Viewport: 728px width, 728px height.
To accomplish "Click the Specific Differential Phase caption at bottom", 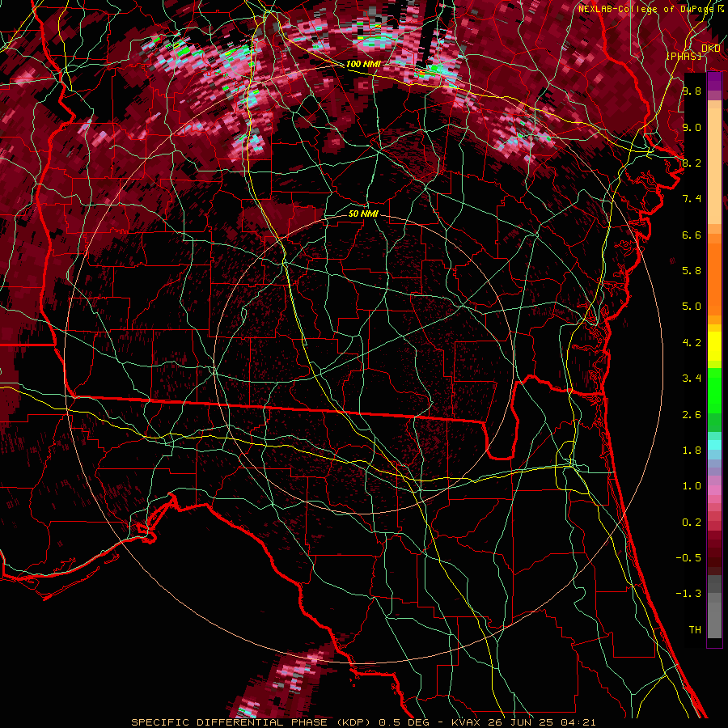I will coord(363,722).
